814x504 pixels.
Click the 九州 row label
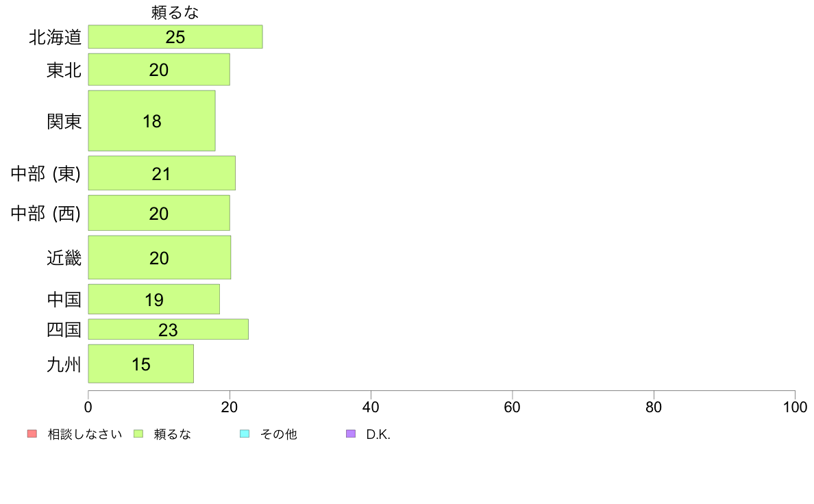(x=64, y=364)
